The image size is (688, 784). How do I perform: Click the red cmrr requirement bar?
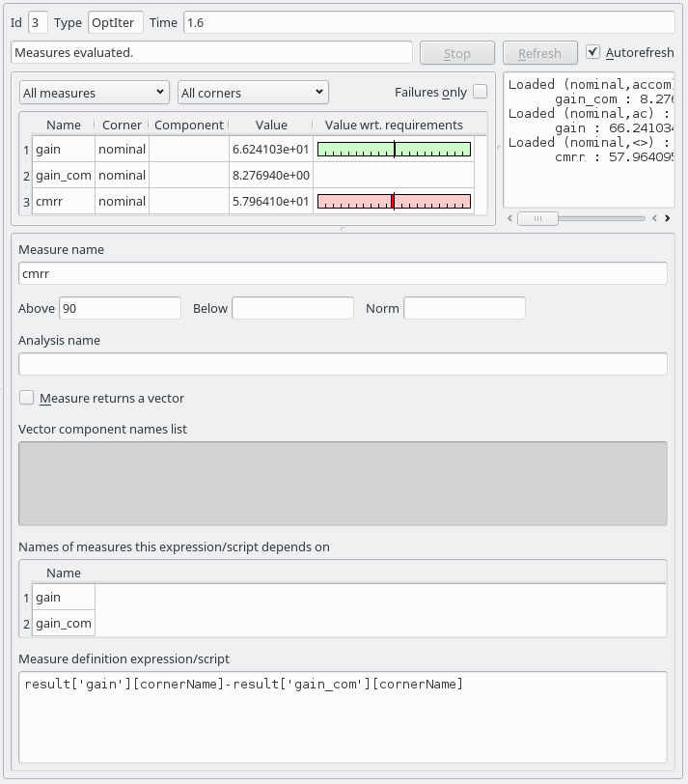coord(394,202)
